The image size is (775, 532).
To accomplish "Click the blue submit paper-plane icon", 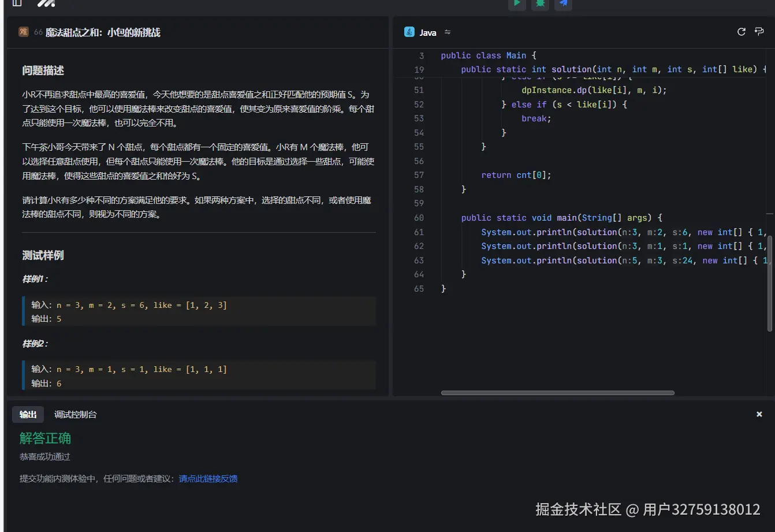I will click(x=563, y=3).
